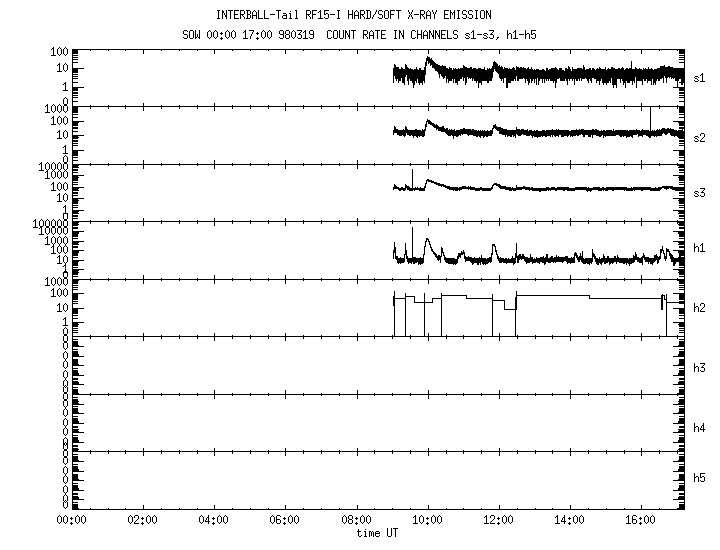This screenshot has height=550, width=720.
Task: Click the 10:00 time axis tick label
Action: pyautogui.click(x=428, y=520)
